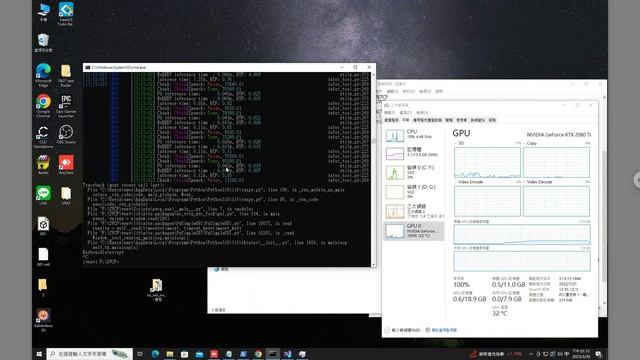
Task: Select the cmd.exe taskbar button
Action: [273, 354]
